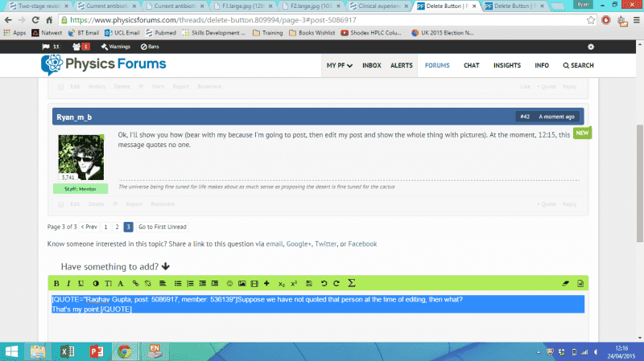Tick the checkbox on the post above #42
The image size is (644, 361).
click(x=61, y=87)
